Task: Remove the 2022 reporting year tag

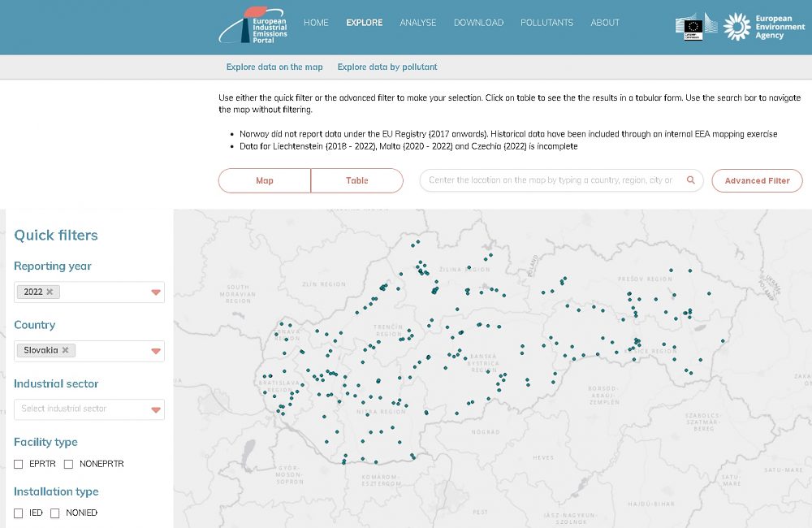Action: 50,292
